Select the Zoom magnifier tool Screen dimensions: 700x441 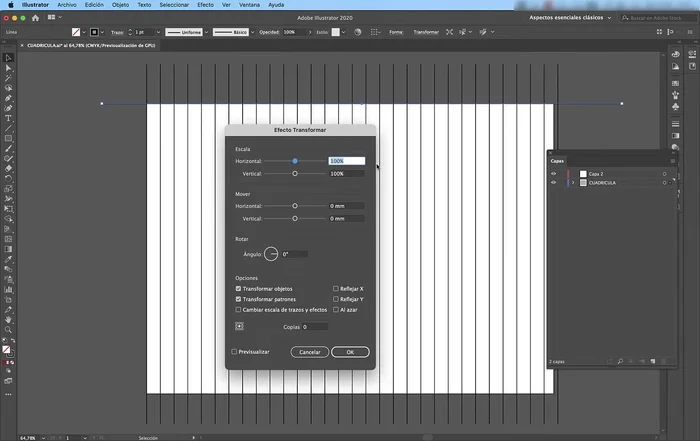(8, 329)
